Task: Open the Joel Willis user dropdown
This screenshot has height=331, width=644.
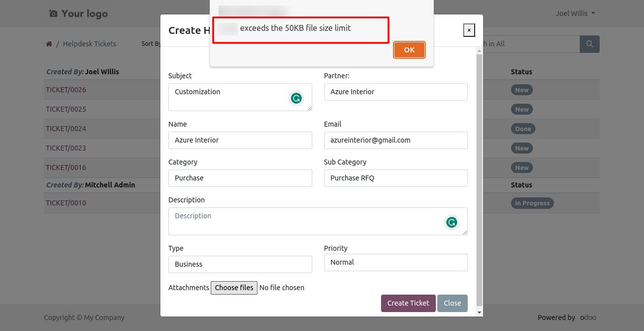Action: [575, 13]
